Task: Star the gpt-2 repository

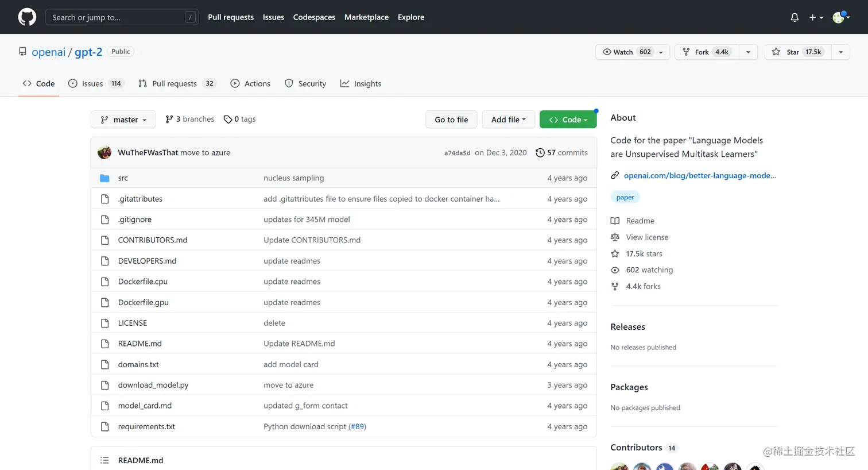Action: tap(797, 52)
